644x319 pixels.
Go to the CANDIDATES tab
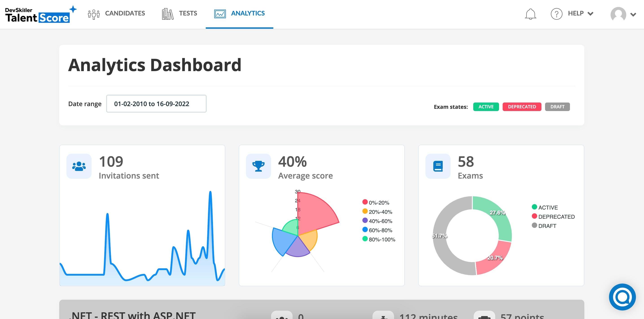click(116, 13)
